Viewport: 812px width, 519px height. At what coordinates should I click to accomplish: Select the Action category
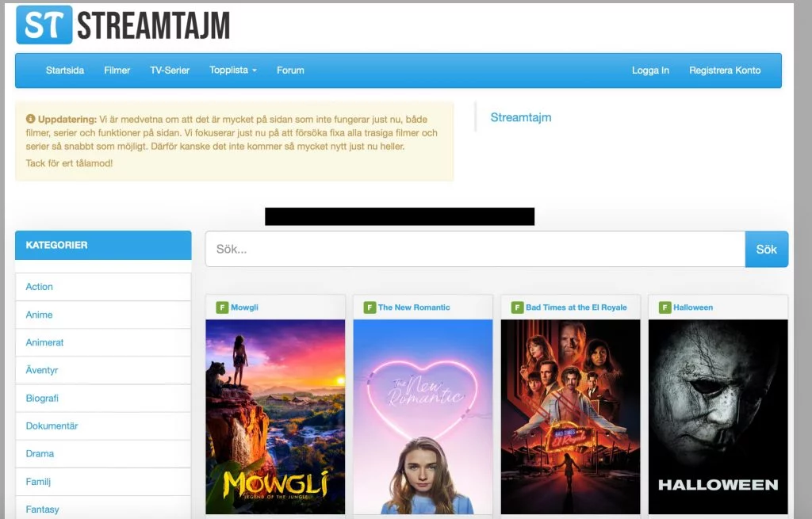[x=40, y=287]
